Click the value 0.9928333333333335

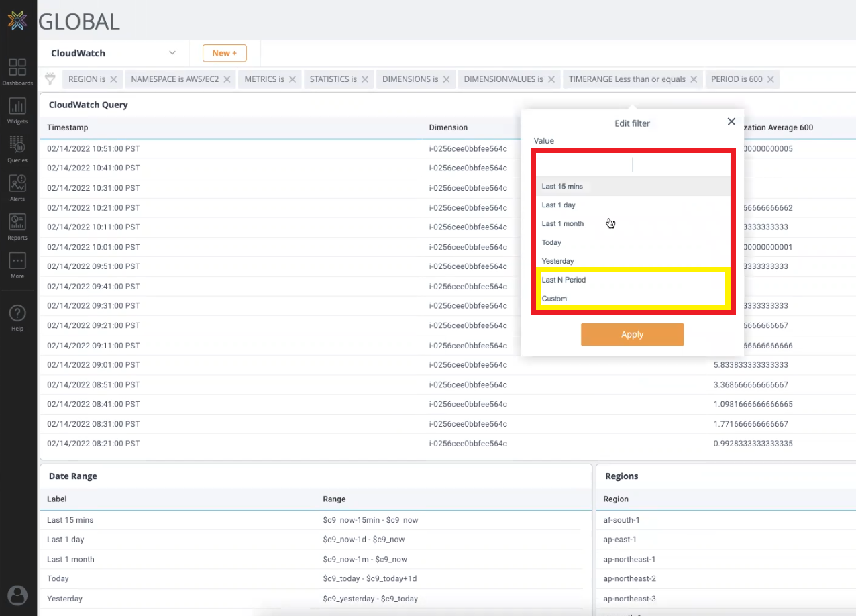click(753, 444)
